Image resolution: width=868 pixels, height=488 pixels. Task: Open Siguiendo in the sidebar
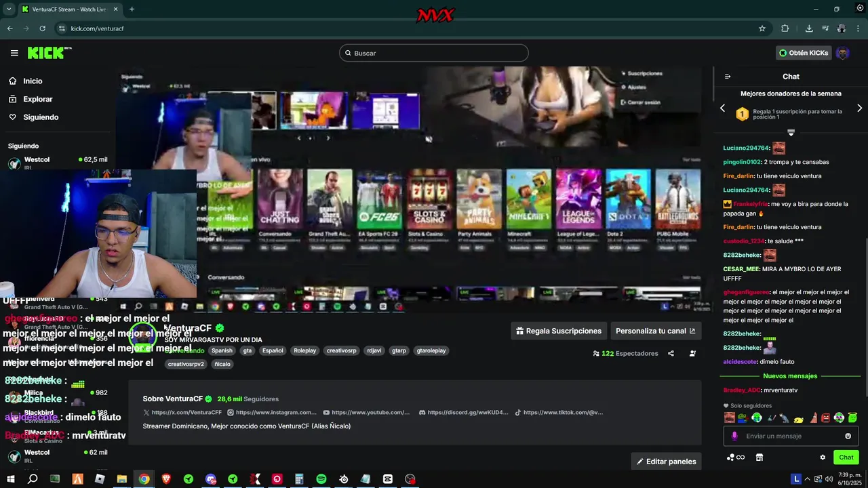coord(33,117)
